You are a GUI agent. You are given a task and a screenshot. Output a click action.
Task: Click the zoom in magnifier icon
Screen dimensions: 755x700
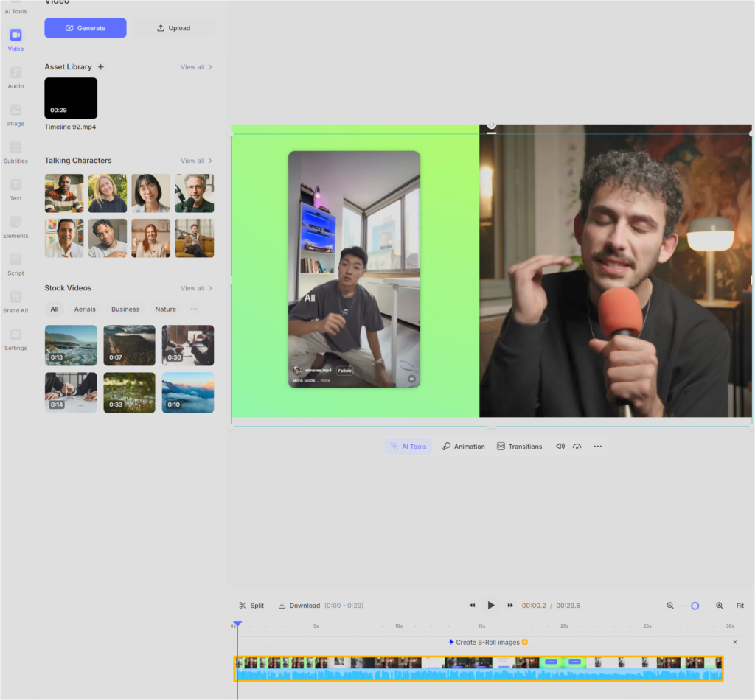tap(720, 606)
